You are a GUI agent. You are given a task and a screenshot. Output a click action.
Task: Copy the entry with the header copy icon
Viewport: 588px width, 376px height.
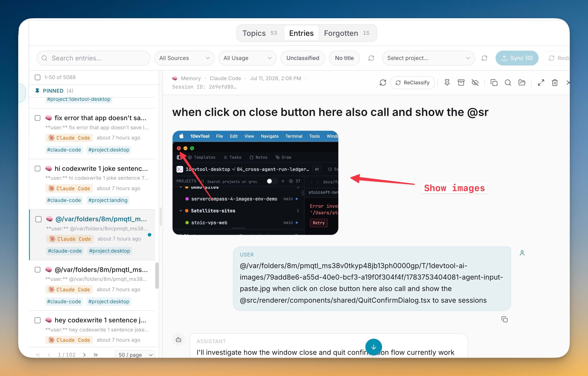click(x=494, y=82)
